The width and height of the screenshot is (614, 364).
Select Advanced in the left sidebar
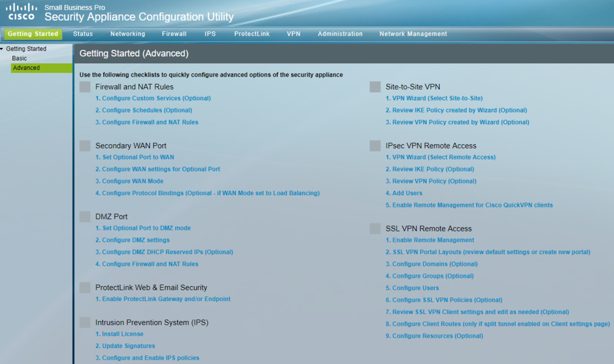coord(26,68)
